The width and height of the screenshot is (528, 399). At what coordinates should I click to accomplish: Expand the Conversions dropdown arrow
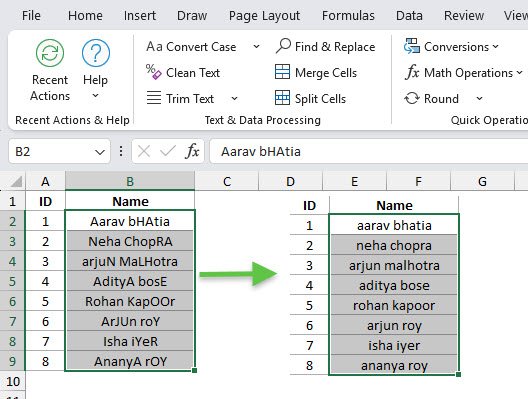pyautogui.click(x=495, y=46)
